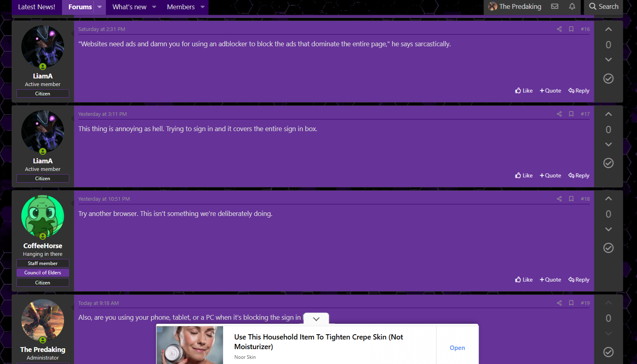Downvote post #16
637x364 pixels.
click(x=608, y=60)
